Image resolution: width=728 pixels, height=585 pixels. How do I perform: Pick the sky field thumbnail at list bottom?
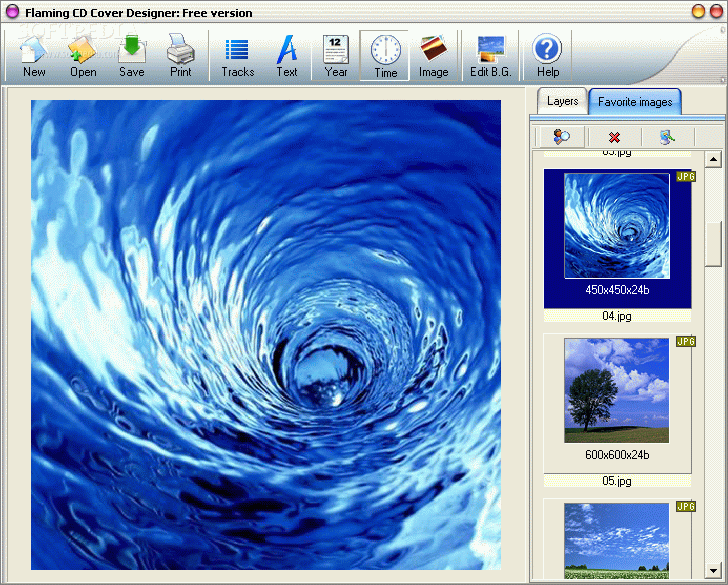point(617,541)
